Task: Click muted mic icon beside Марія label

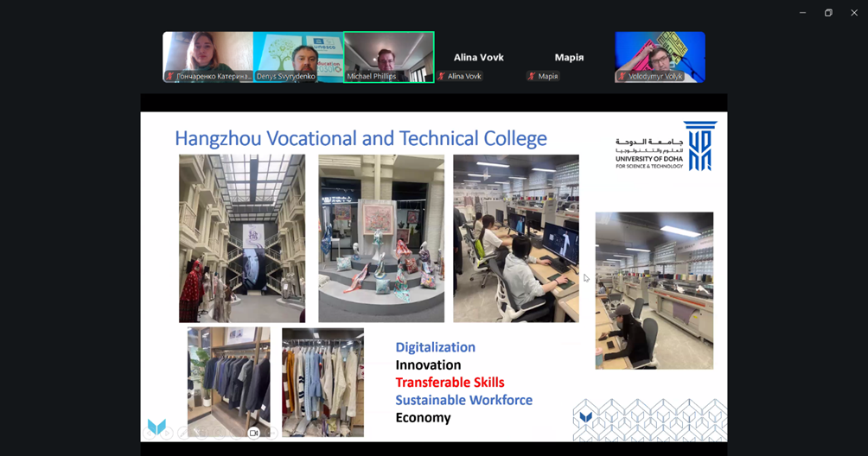Action: click(x=532, y=76)
